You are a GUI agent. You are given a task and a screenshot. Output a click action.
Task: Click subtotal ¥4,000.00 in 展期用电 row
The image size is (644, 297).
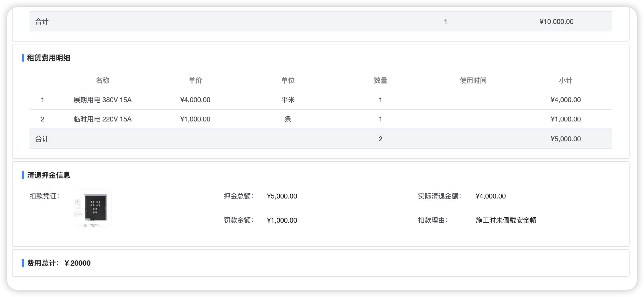pos(566,100)
